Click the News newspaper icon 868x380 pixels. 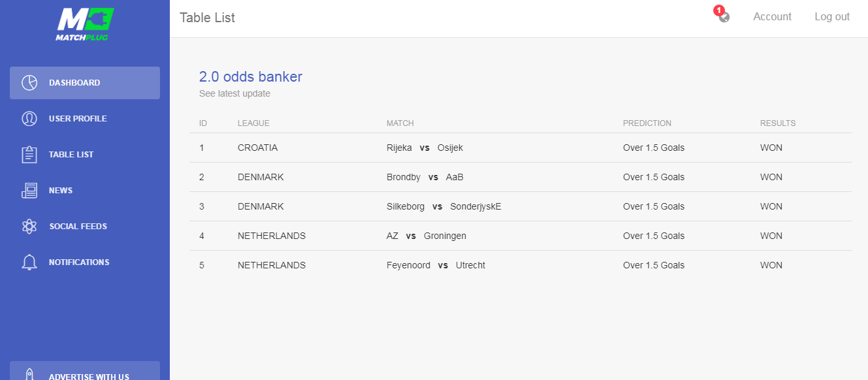click(x=29, y=191)
